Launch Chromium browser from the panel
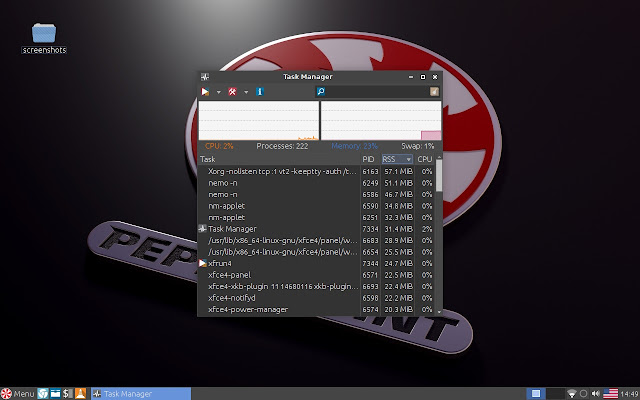Image resolution: width=640 pixels, height=400 pixels. tap(43, 393)
